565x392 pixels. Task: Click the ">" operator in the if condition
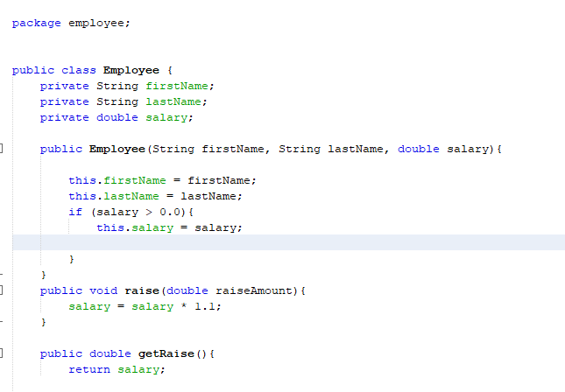[149, 213]
